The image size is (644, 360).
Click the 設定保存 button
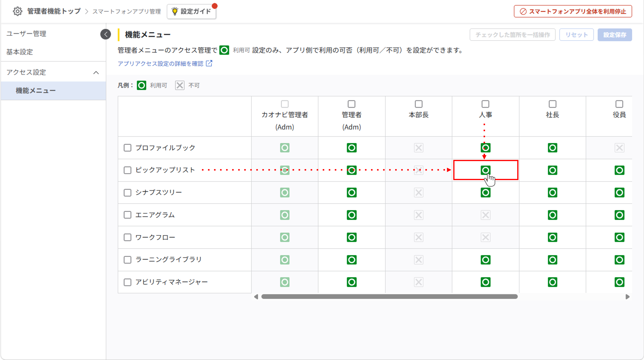pyautogui.click(x=615, y=35)
